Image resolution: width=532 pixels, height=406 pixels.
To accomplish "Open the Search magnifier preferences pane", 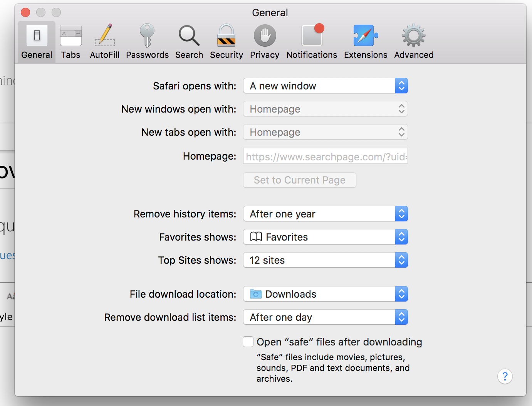I will pos(189,42).
